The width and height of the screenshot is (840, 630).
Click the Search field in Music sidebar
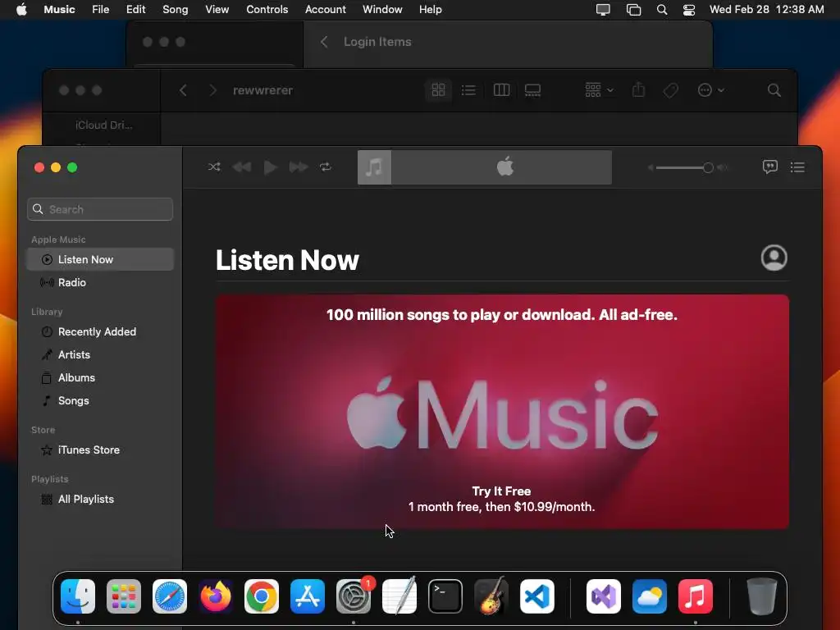(100, 209)
